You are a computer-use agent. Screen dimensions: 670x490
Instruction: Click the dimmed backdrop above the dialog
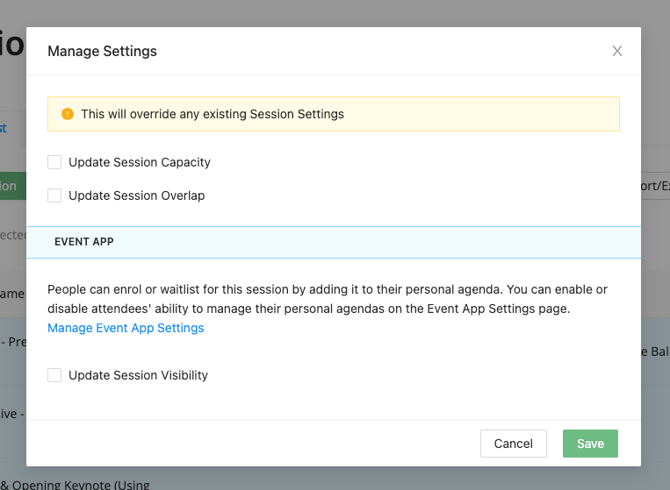[x=335, y=12]
